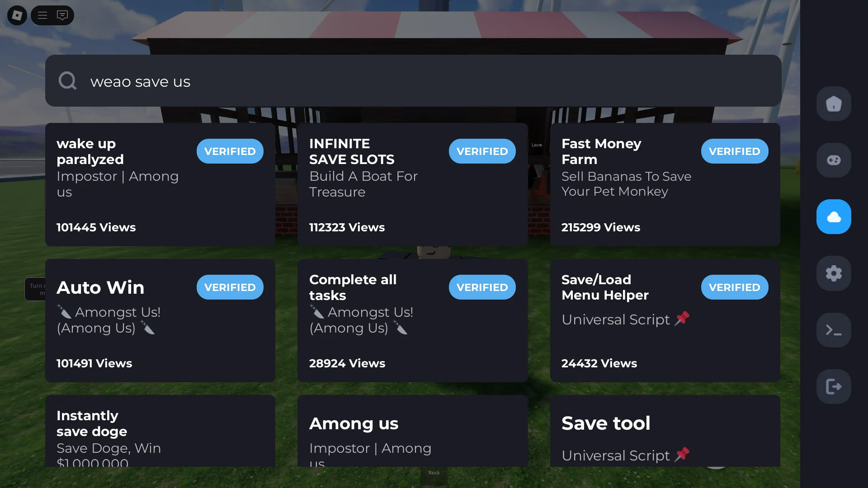Open the 'INFINITE SAVE SLOTS' script card
The height and width of the screenshot is (488, 868).
(412, 184)
